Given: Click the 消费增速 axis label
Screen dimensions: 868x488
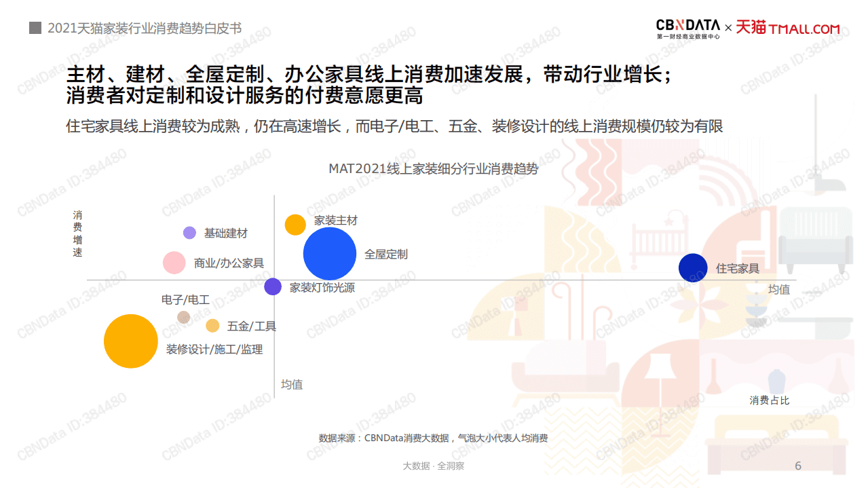Looking at the screenshot, I should tap(78, 233).
